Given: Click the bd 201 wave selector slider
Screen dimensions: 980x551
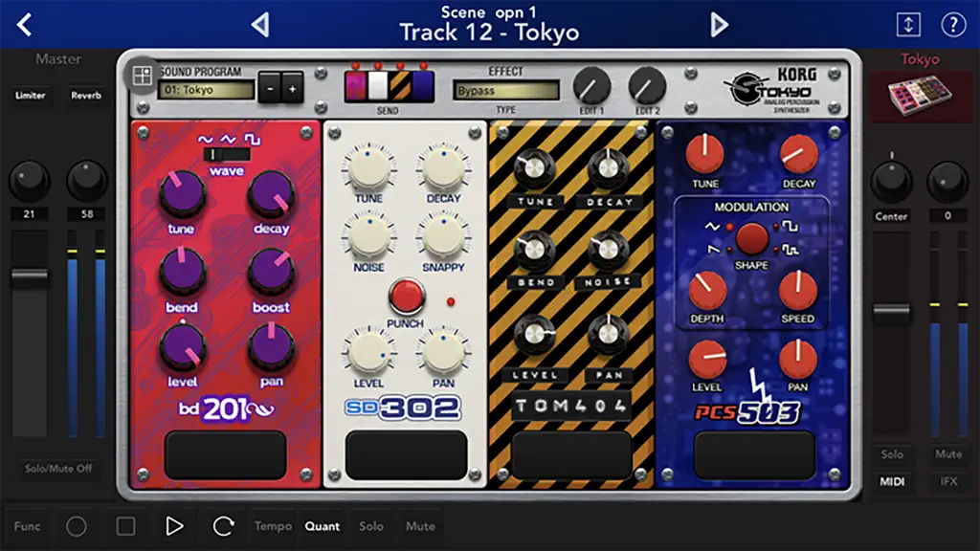Looking at the screenshot, I should pyautogui.click(x=226, y=154).
